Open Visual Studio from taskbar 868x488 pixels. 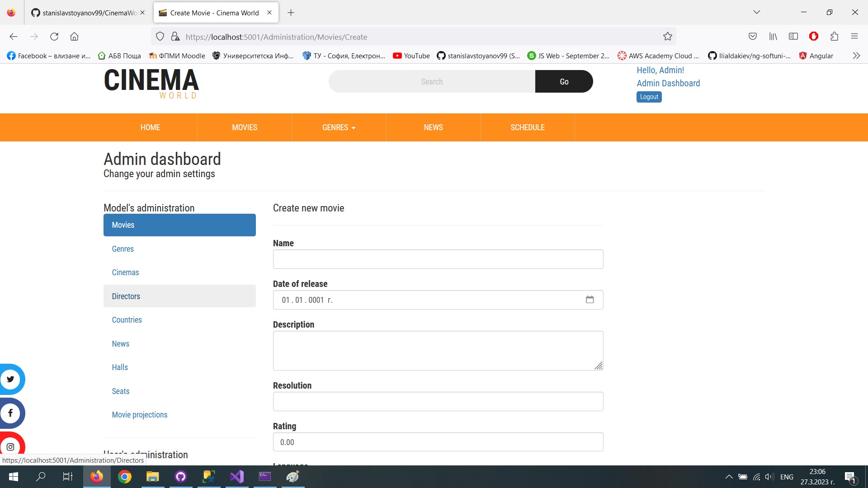click(237, 477)
